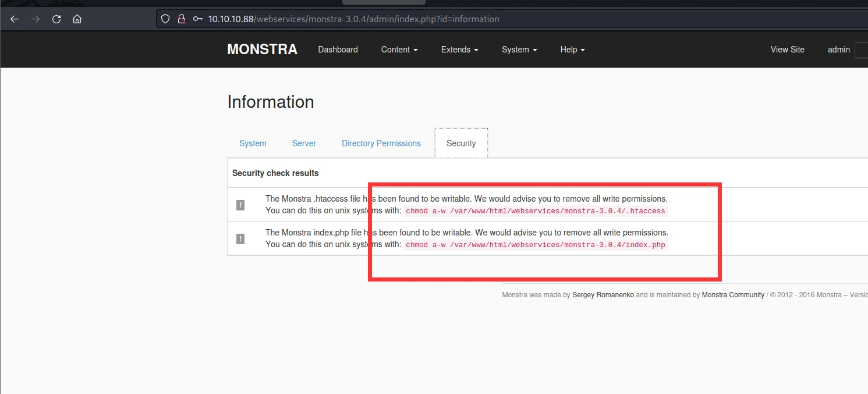Select the Security tab
The height and width of the screenshot is (394, 868).
[461, 143]
